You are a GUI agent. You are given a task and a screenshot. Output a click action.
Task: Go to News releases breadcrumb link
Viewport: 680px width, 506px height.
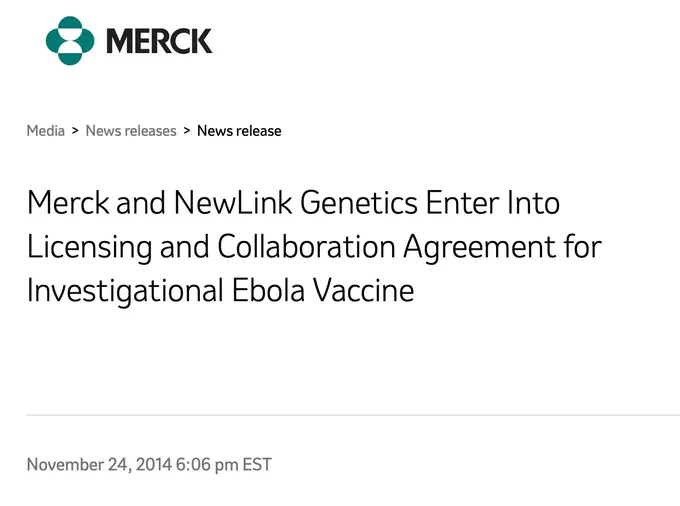pyautogui.click(x=131, y=131)
